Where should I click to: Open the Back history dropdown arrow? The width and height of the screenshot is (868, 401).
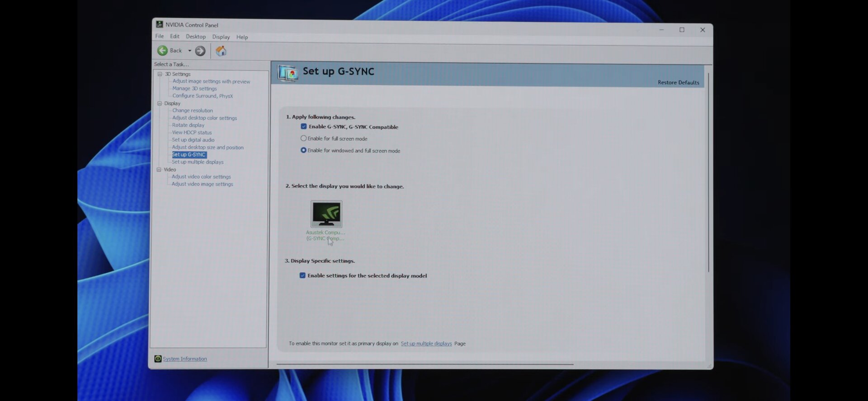(x=189, y=51)
